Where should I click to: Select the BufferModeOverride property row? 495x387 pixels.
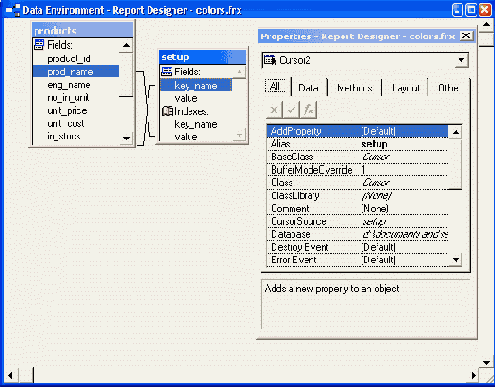coord(357,170)
